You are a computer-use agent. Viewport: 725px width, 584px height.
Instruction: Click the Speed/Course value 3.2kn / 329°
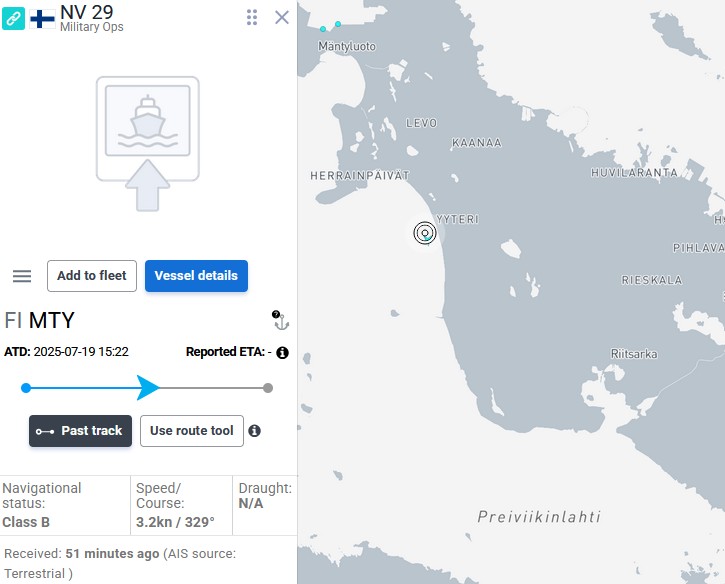pos(175,522)
